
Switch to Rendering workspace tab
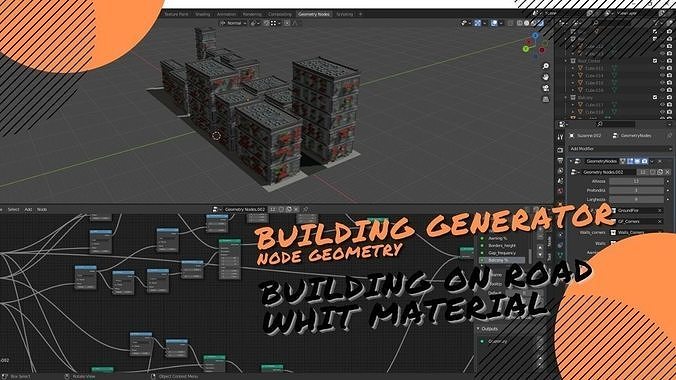click(252, 14)
